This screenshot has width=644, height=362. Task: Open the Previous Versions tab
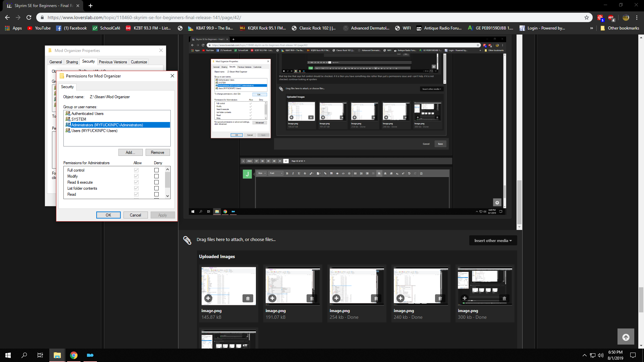coord(113,62)
